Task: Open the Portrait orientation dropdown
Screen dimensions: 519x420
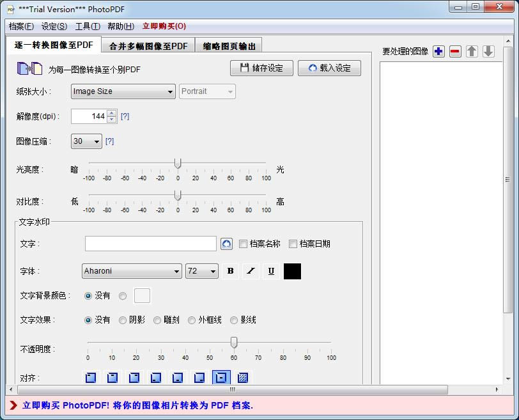Action: (x=207, y=91)
